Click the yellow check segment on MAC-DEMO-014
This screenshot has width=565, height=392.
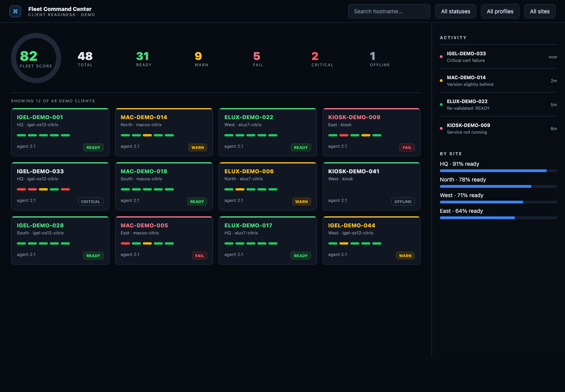147,135
